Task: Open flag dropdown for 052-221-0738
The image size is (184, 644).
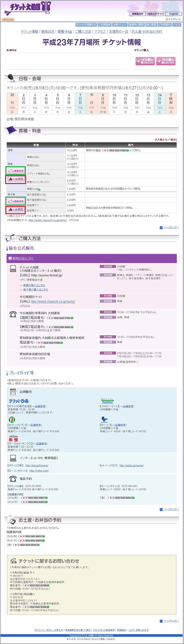Action: coord(26,585)
